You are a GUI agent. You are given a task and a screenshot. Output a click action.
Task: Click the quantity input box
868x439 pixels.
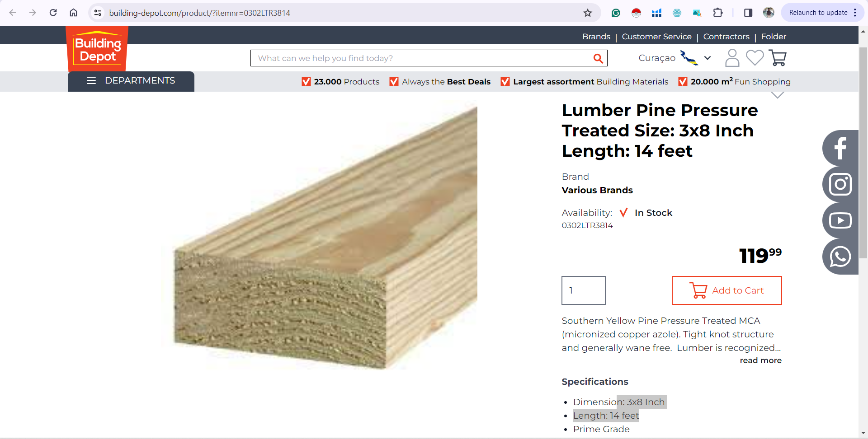coord(583,290)
